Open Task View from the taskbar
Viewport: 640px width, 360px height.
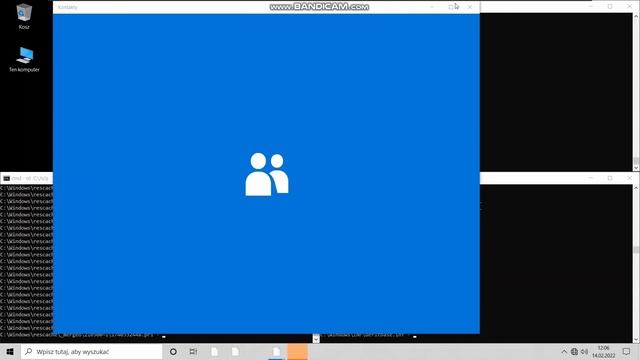[x=193, y=351]
